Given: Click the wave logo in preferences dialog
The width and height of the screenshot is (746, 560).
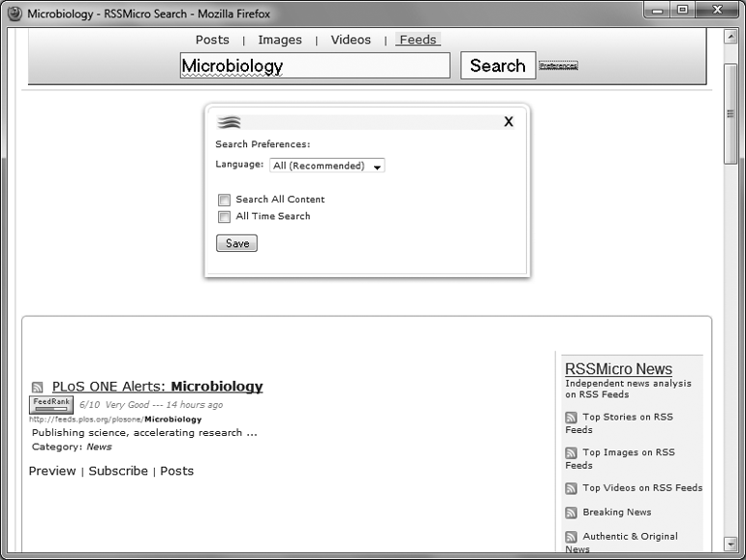Looking at the screenshot, I should pyautogui.click(x=229, y=122).
